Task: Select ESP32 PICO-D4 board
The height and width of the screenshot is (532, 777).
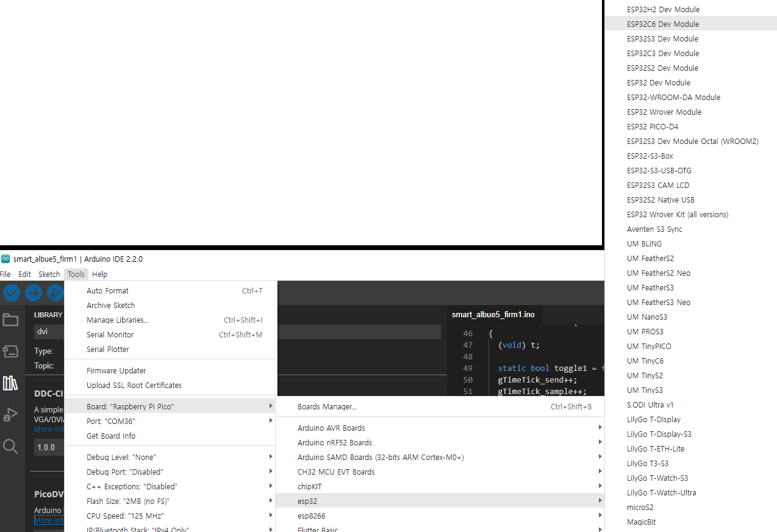Action: pos(690,127)
